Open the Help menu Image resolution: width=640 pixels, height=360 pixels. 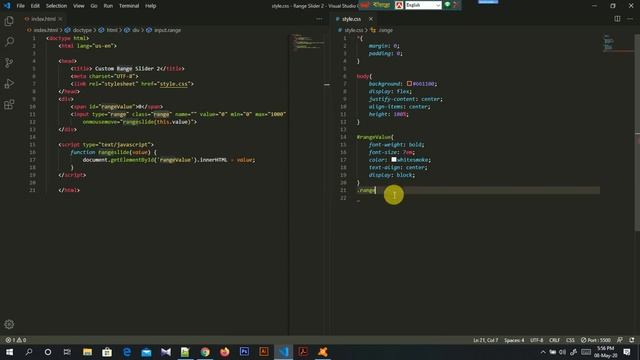tap(151, 6)
